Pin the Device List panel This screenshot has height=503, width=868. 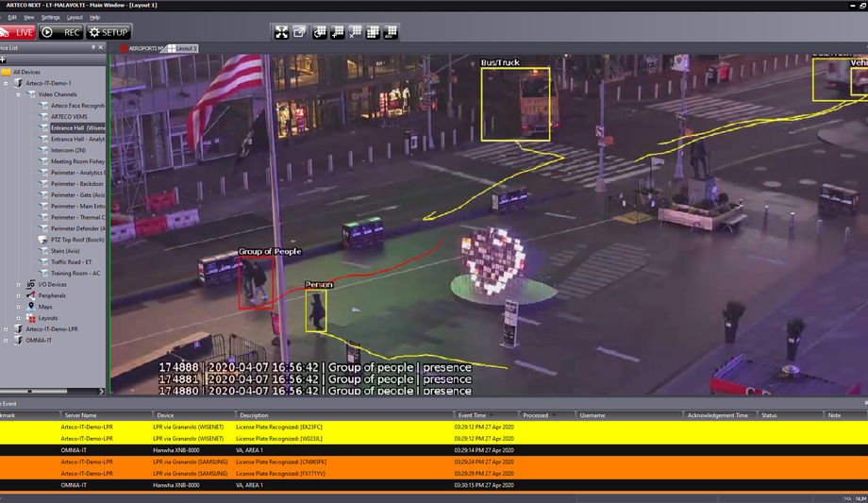pyautogui.click(x=93, y=47)
